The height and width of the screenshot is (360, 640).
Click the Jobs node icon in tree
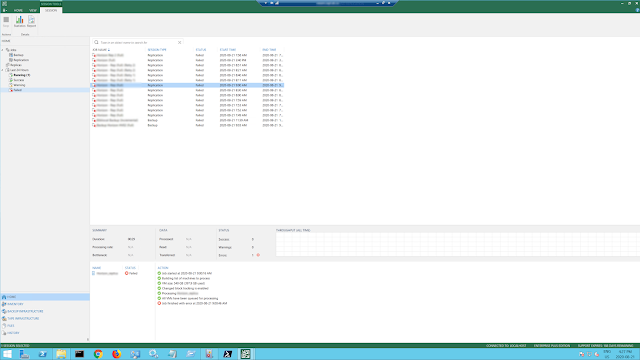(7, 50)
